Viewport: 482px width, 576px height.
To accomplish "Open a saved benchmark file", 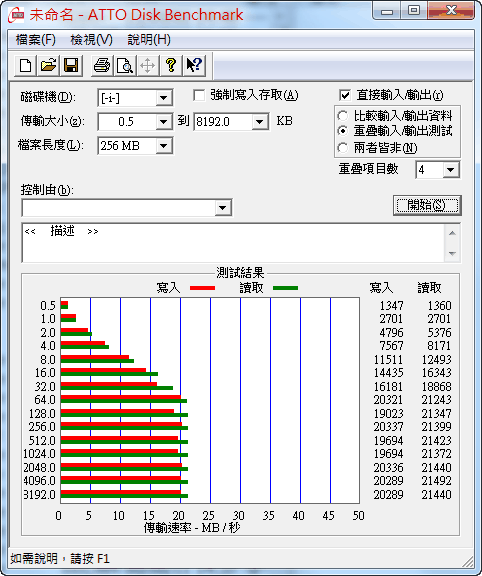I will click(x=48, y=66).
